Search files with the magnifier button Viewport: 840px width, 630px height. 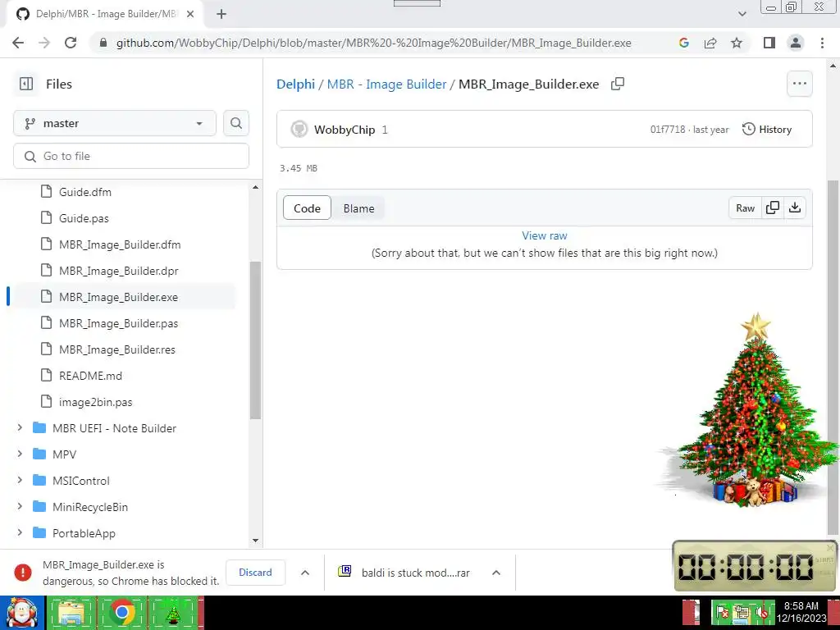[x=236, y=123]
